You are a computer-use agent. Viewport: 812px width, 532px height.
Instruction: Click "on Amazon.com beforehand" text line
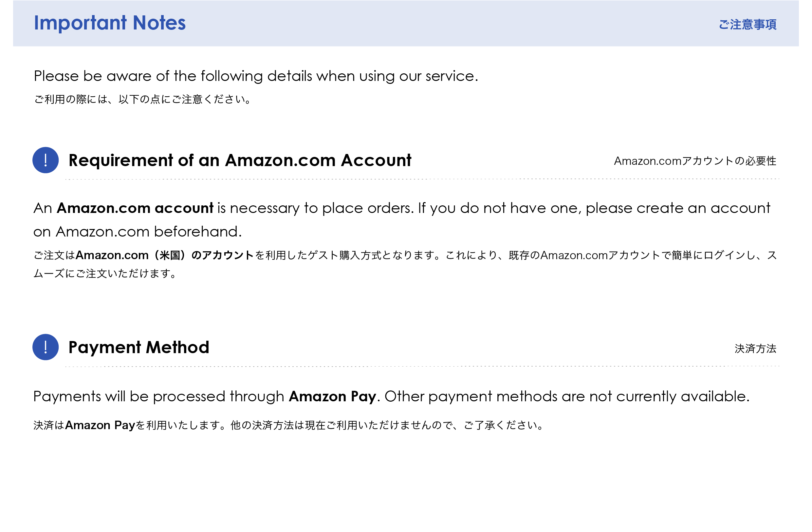(138, 232)
